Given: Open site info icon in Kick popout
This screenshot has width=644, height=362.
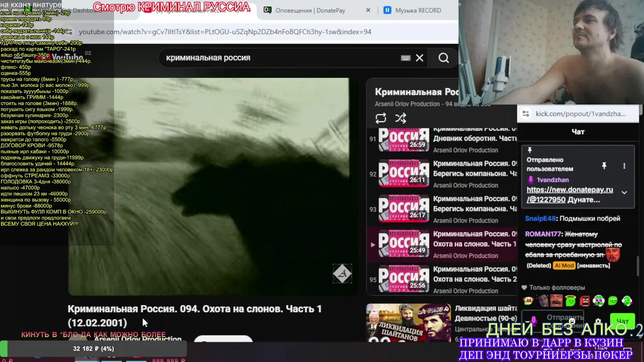Looking at the screenshot, I should pyautogui.click(x=526, y=114).
